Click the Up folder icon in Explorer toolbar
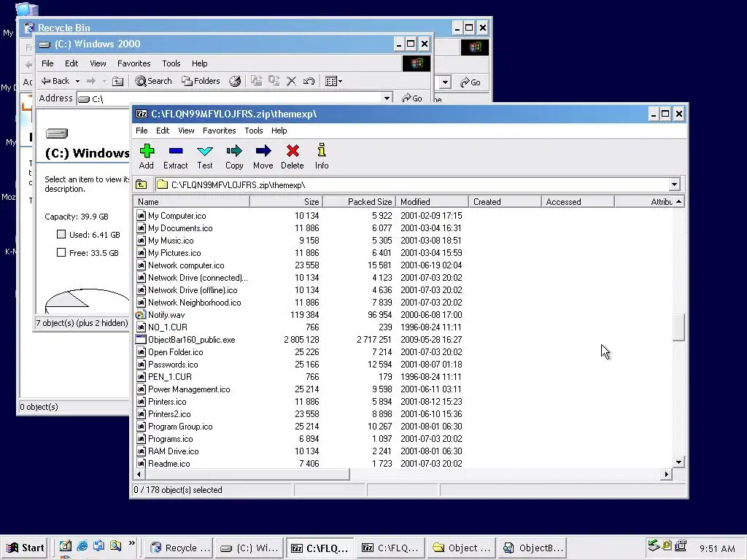This screenshot has width=747, height=560. [x=117, y=82]
